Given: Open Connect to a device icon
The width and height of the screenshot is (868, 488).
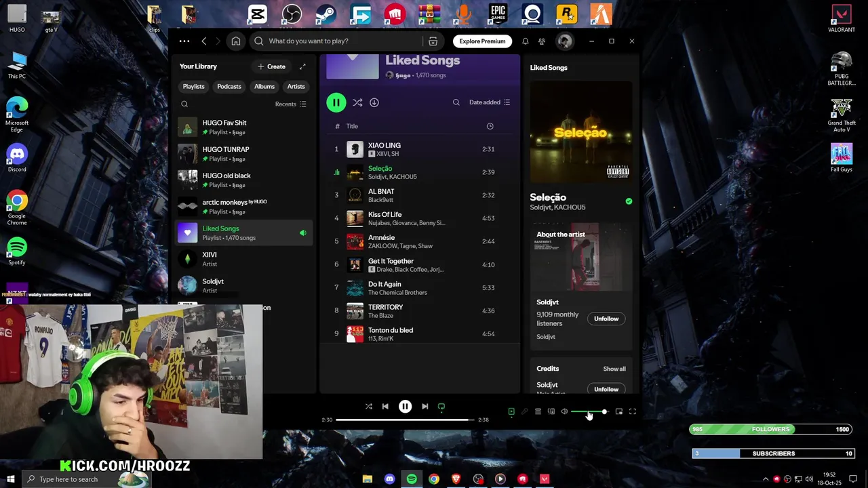Looking at the screenshot, I should [x=551, y=411].
